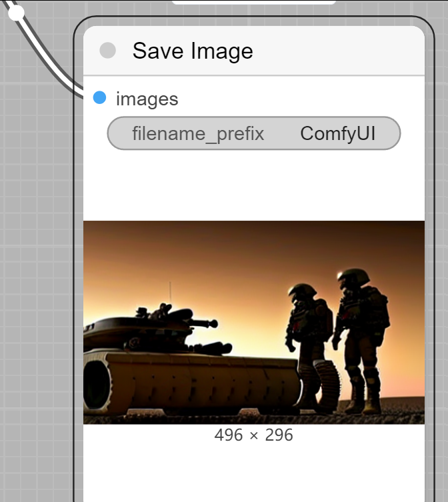This screenshot has height=502, width=448.
Task: Click the rightmost soldier in the preview
Action: click(x=361, y=339)
